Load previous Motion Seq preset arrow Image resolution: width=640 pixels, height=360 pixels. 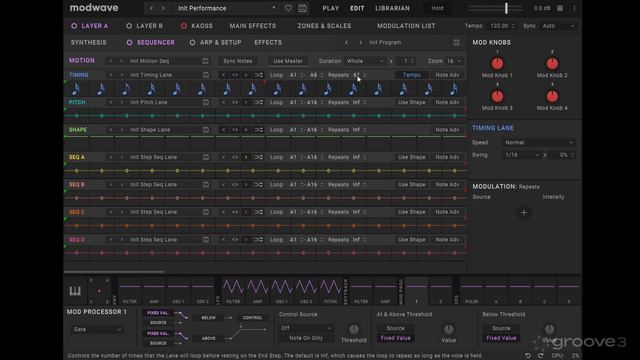click(x=110, y=61)
